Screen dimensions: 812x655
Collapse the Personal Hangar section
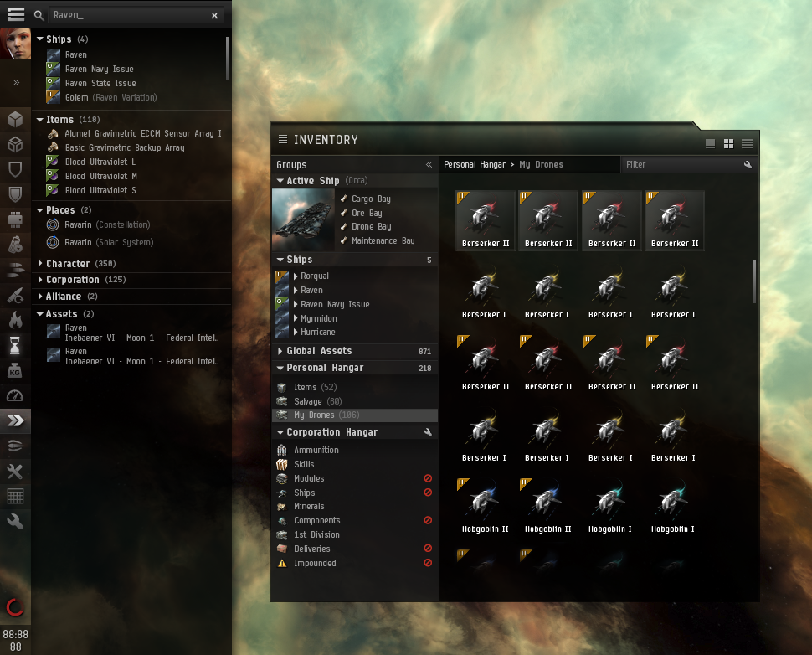[280, 368]
